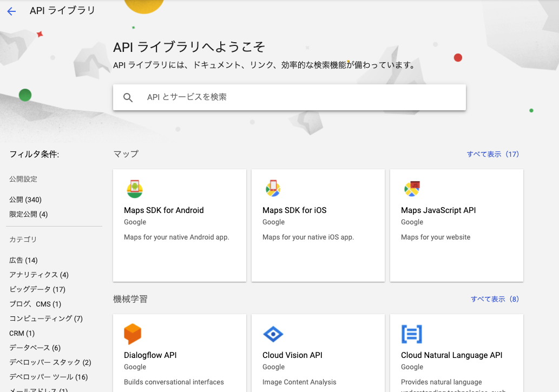
Task: Click the カテゴリ filter group label
Action: 23,240
